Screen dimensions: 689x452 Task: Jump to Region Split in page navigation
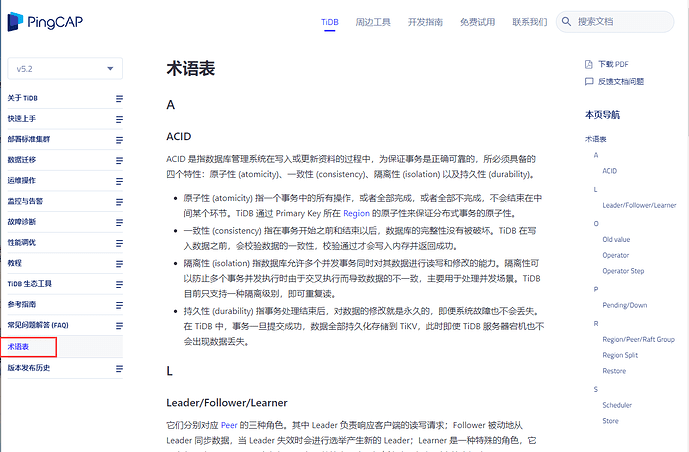pos(620,355)
